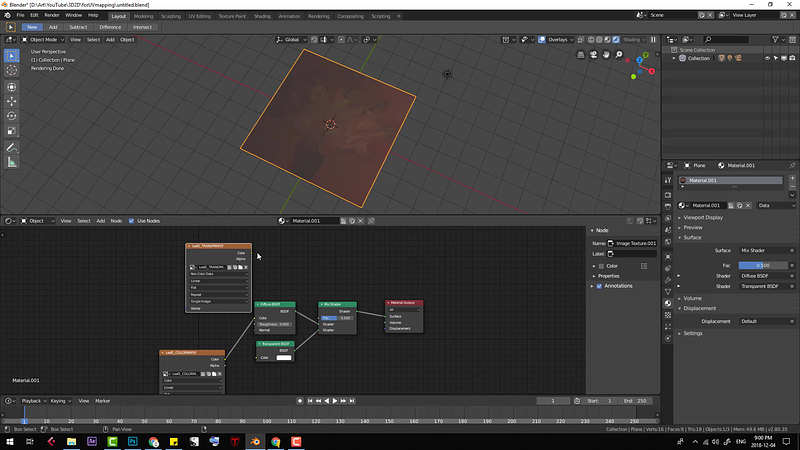800x450 pixels.
Task: Toggle the Annotations checkbox in Node panel
Action: pyautogui.click(x=599, y=286)
